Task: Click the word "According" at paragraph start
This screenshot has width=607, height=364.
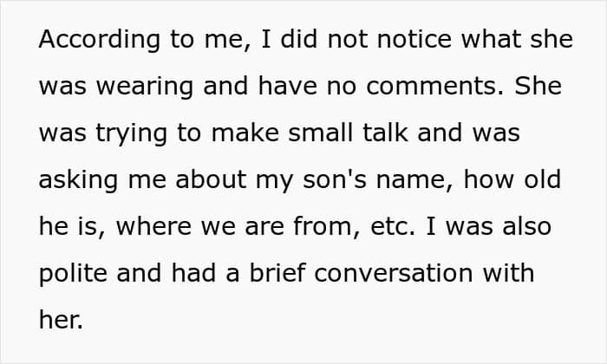Action: [100, 40]
